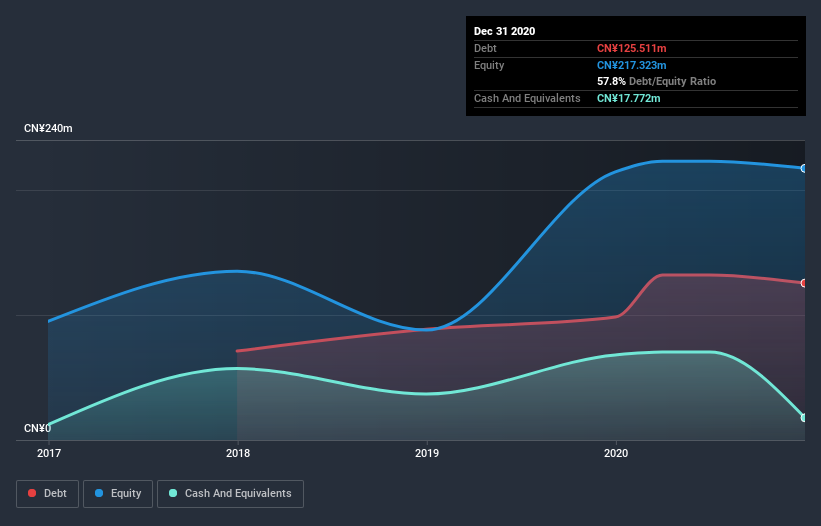The image size is (821, 526).
Task: Click the Debt row label in tooltip
Action: coord(485,48)
